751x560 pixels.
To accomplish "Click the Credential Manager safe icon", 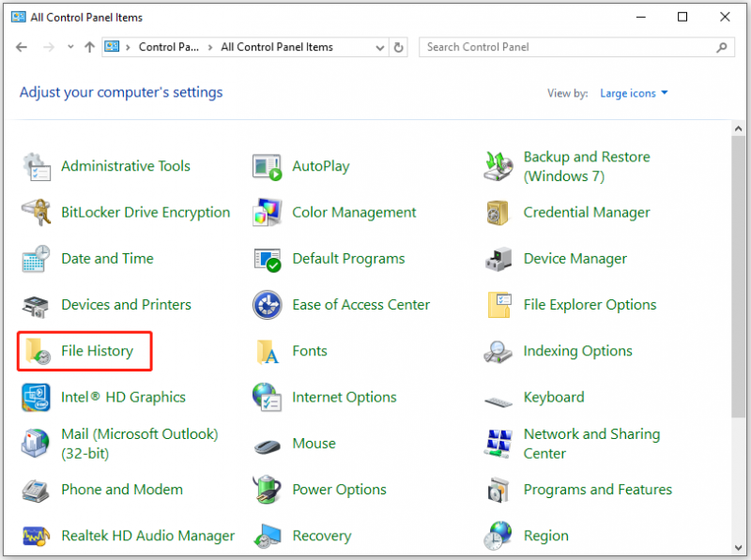I will pyautogui.click(x=498, y=213).
